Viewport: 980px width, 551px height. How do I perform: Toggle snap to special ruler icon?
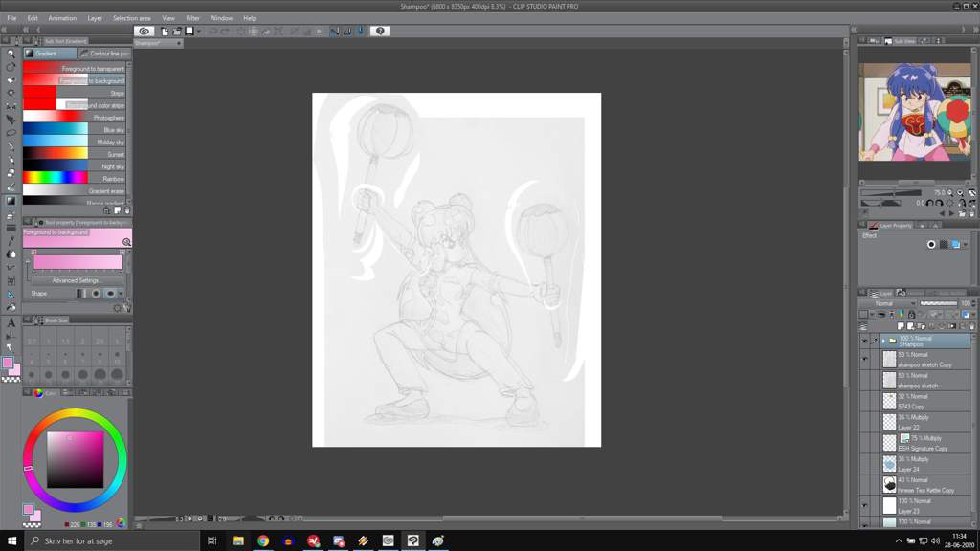346,31
